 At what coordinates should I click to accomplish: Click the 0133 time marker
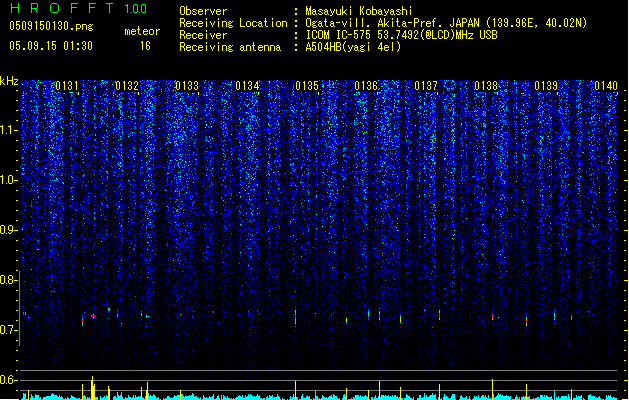click(187, 86)
